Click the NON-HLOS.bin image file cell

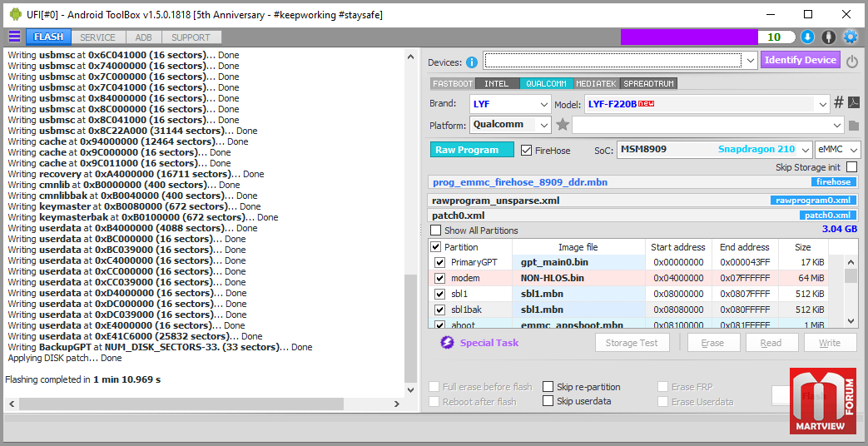(578, 278)
